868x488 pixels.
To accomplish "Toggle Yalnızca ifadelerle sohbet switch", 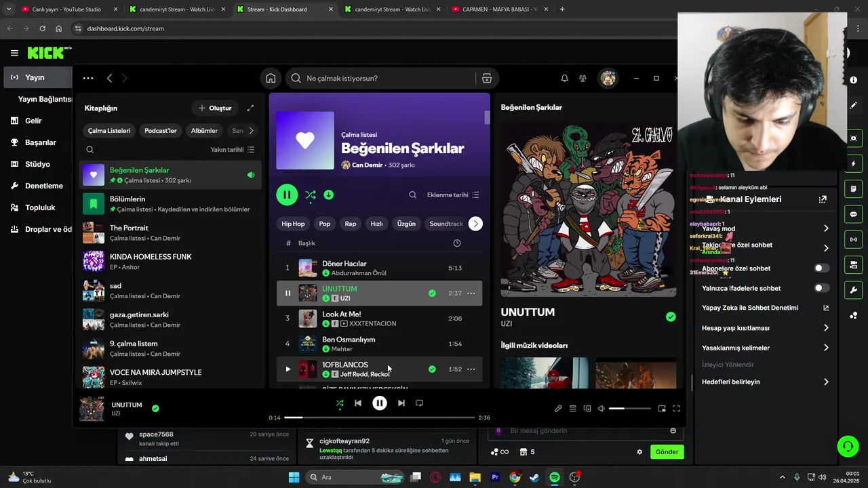I will pos(821,288).
